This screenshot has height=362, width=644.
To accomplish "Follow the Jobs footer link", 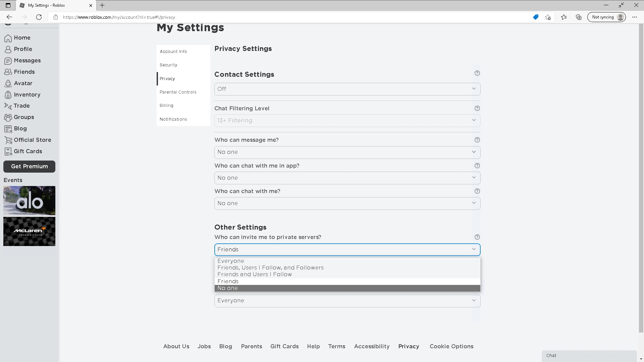I will 204,347.
